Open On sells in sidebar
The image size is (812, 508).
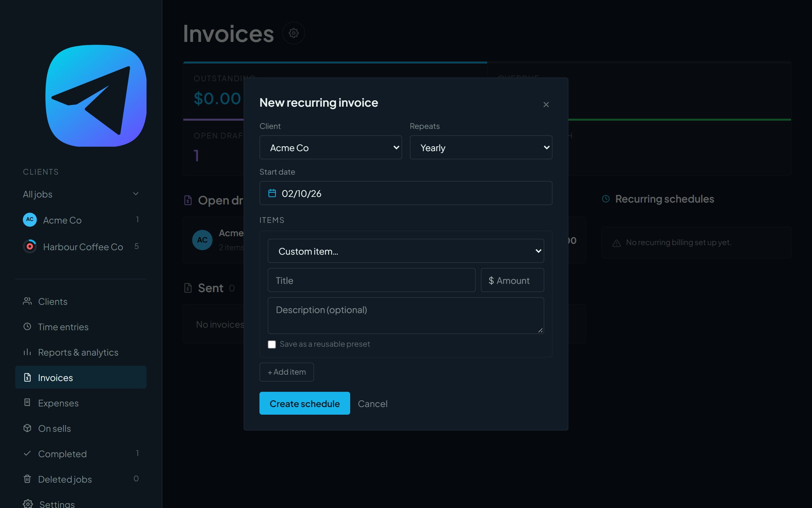tap(81, 428)
